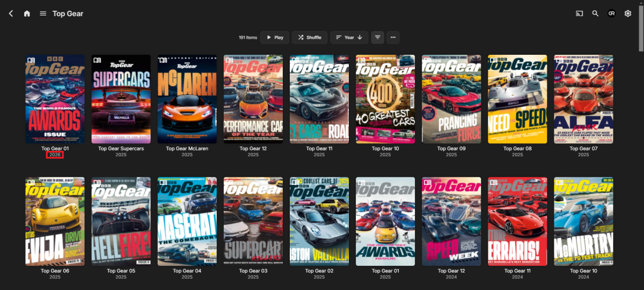Screen dimensions: 644x290
Task: Expand the Year sort dropdown
Action: pyautogui.click(x=349, y=38)
